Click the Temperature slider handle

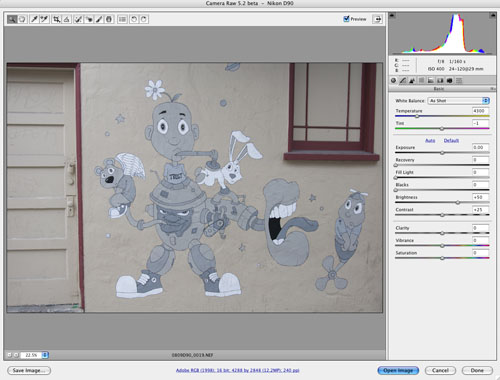click(417, 116)
